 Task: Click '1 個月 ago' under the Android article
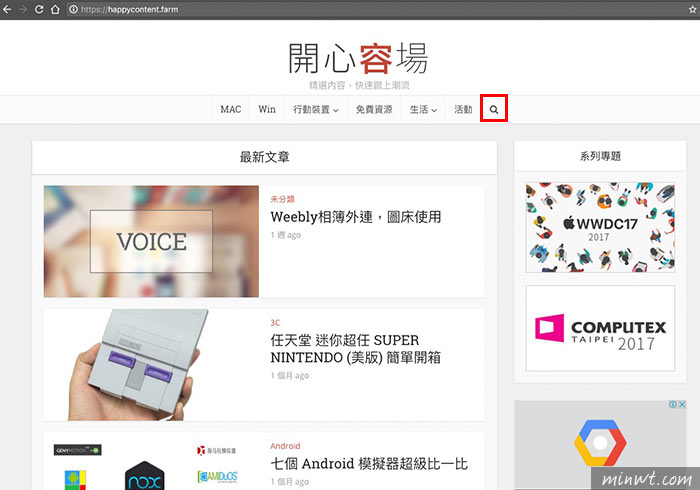point(290,482)
